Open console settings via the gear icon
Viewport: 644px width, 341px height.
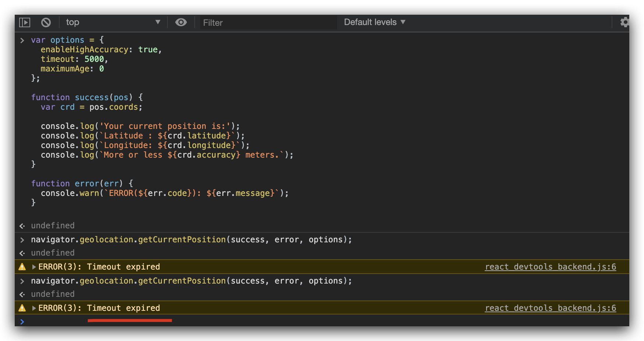click(624, 22)
